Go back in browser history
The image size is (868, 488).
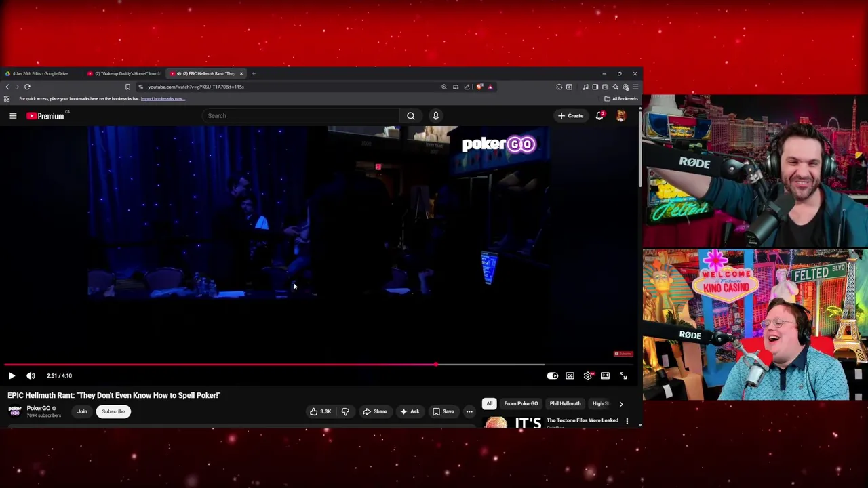(7, 87)
